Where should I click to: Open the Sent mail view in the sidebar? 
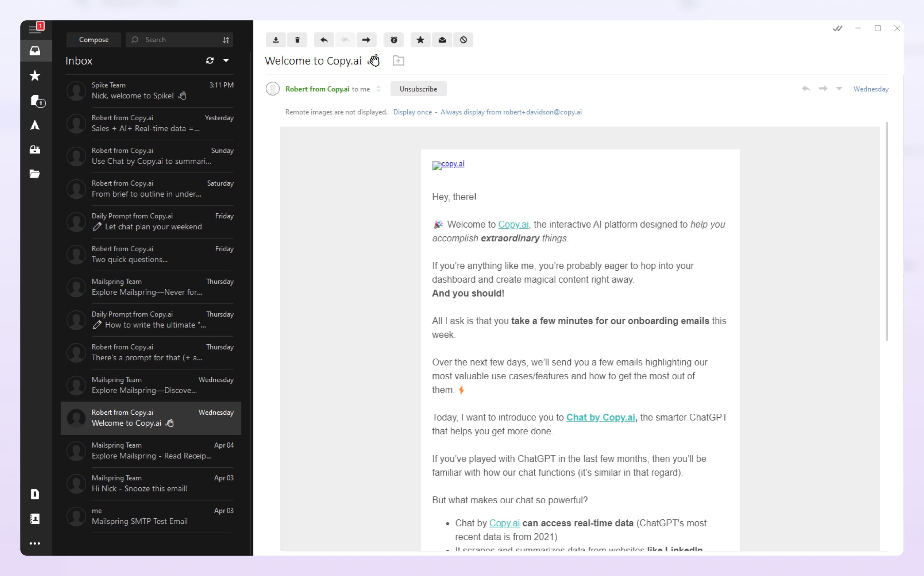coord(35,125)
